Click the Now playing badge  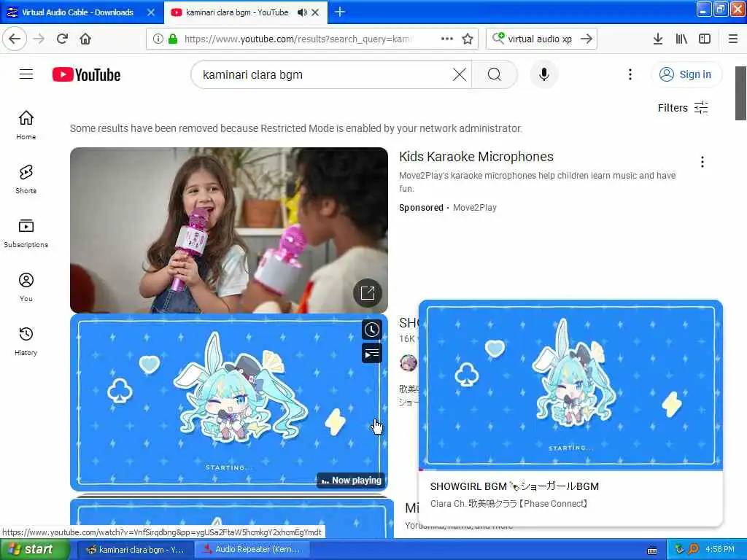352,481
